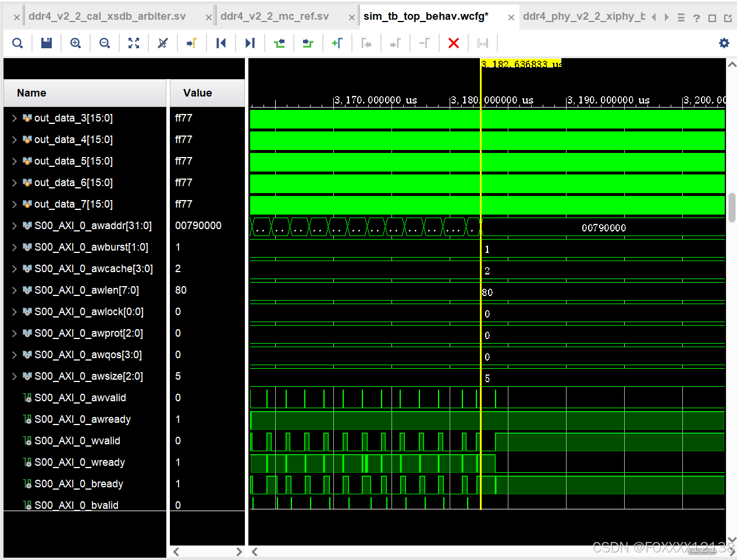Click the Add Marker toolbar icon

point(337,43)
